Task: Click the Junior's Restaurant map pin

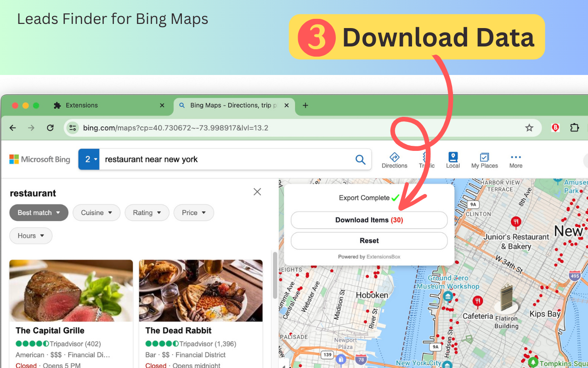Action: tap(516, 223)
